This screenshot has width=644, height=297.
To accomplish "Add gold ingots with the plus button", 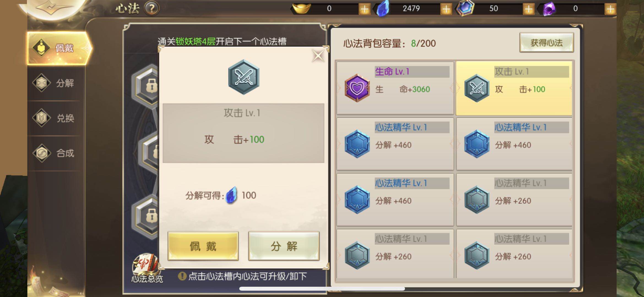I will (x=364, y=9).
